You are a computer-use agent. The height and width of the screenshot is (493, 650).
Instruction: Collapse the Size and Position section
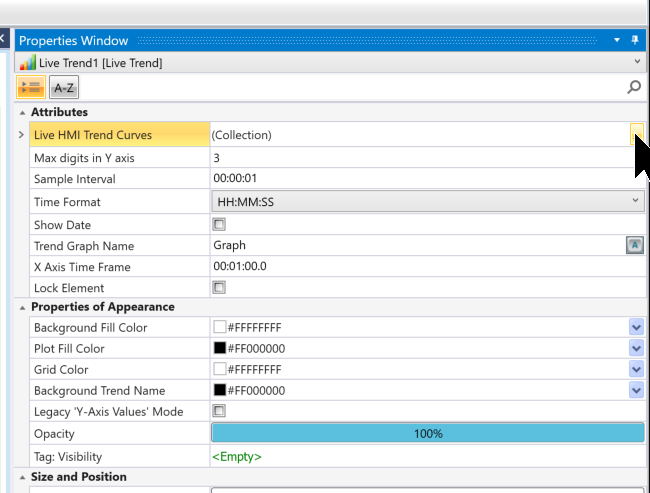coord(22,477)
